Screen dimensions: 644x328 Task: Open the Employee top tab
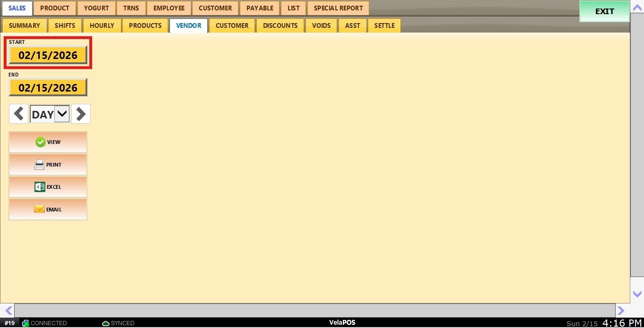(x=169, y=8)
